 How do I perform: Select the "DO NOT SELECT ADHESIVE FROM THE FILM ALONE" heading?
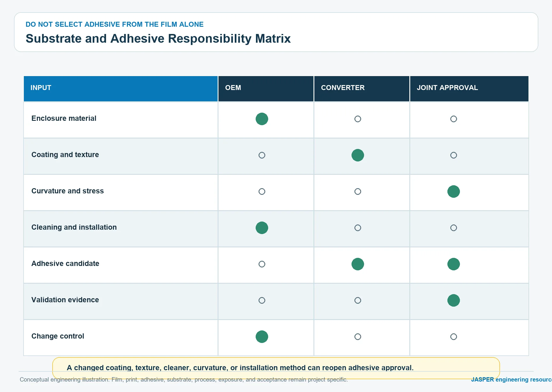pyautogui.click(x=114, y=24)
